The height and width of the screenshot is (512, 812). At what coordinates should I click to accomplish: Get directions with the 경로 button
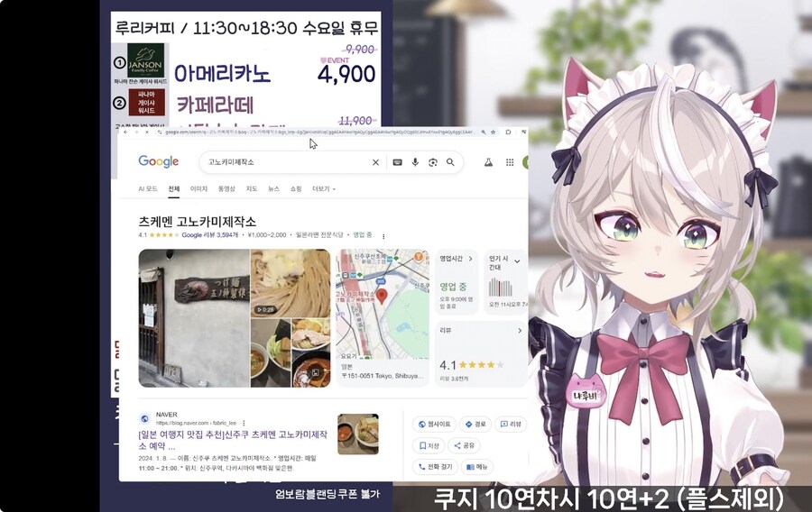pyautogui.click(x=475, y=424)
